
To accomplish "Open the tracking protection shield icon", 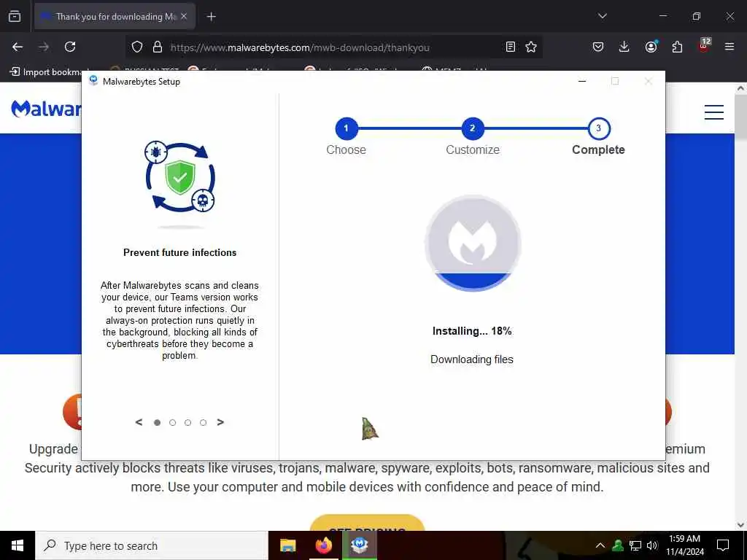I will [137, 47].
